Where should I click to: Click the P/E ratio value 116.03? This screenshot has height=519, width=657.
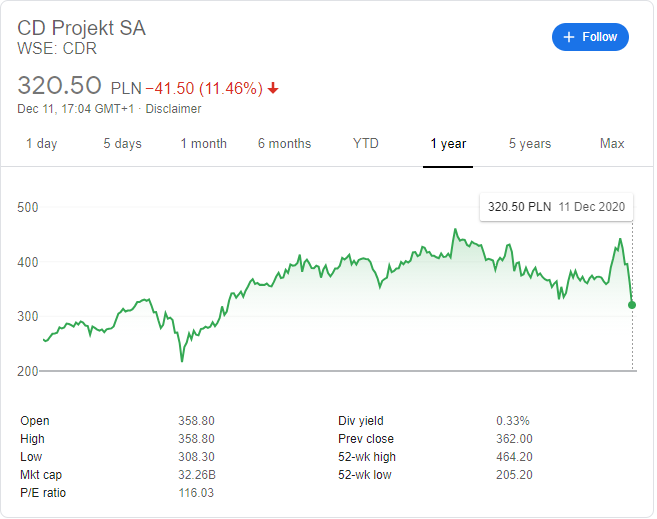click(x=196, y=493)
